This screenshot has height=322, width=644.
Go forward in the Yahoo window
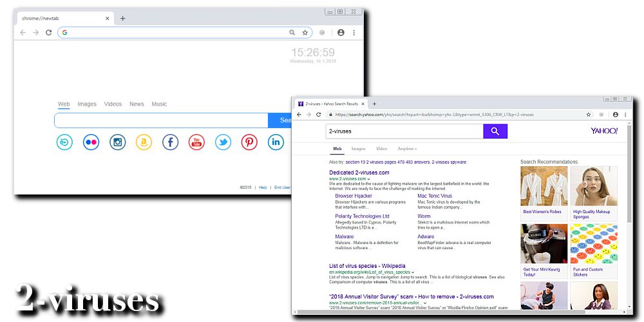click(309, 115)
